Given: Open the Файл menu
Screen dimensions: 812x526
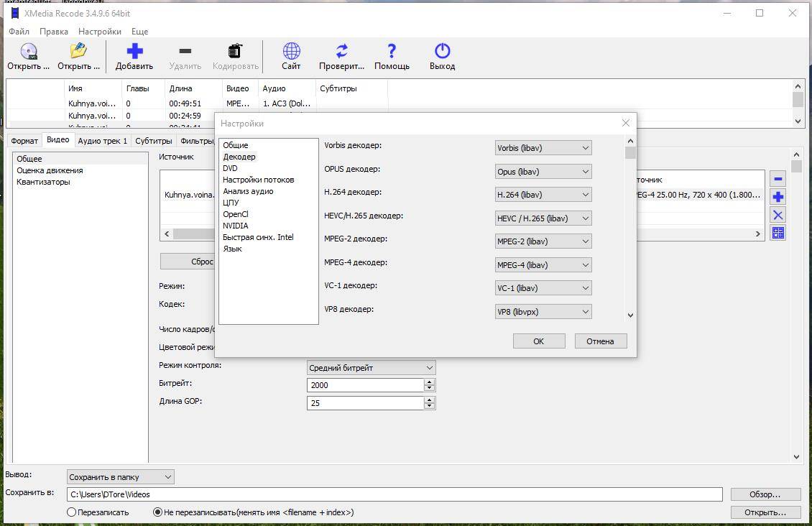Looking at the screenshot, I should (x=19, y=32).
